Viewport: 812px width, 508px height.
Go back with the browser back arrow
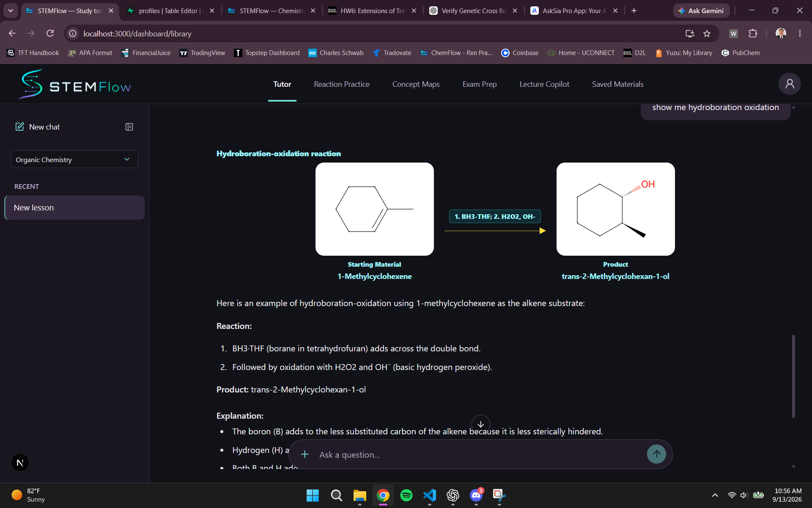click(x=12, y=33)
